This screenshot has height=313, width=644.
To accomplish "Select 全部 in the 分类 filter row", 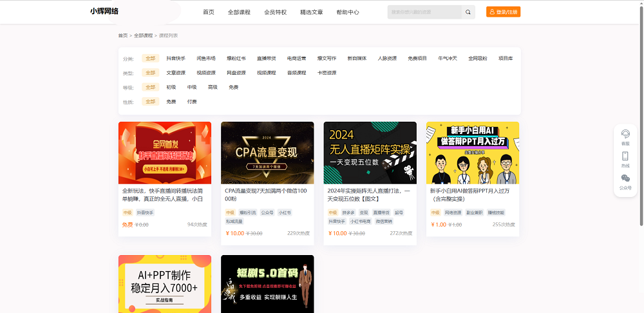I will pyautogui.click(x=150, y=59).
